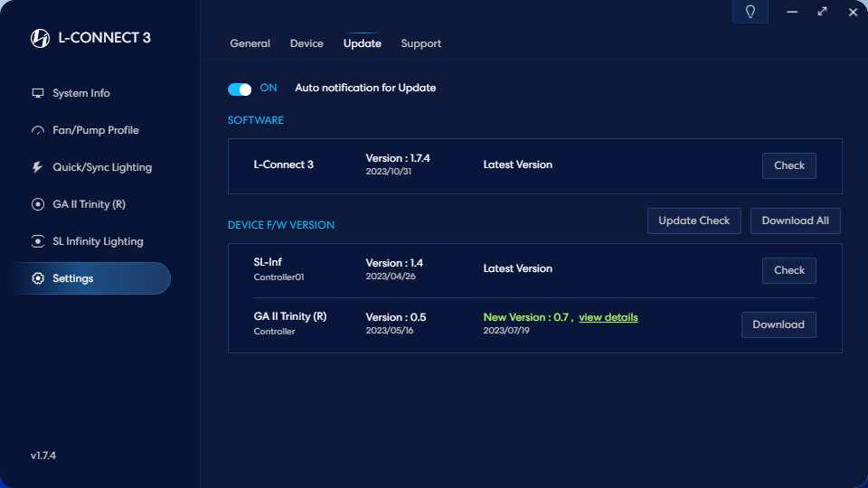Select the Update tab

point(362,43)
